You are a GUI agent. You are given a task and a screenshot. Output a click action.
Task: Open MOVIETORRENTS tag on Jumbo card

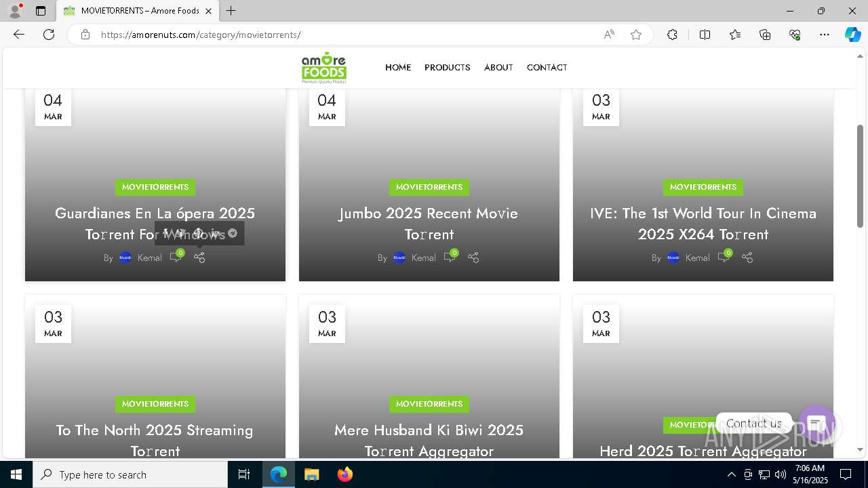[429, 187]
